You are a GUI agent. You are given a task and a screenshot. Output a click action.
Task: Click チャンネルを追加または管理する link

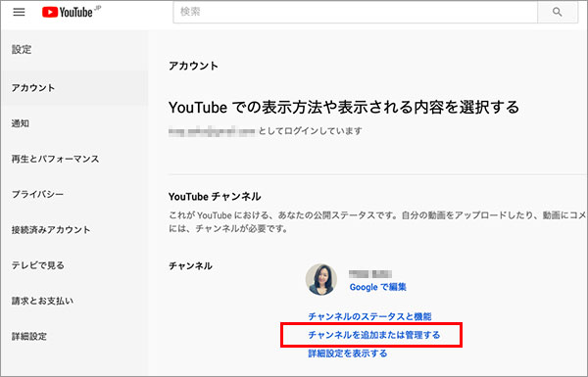click(x=374, y=335)
